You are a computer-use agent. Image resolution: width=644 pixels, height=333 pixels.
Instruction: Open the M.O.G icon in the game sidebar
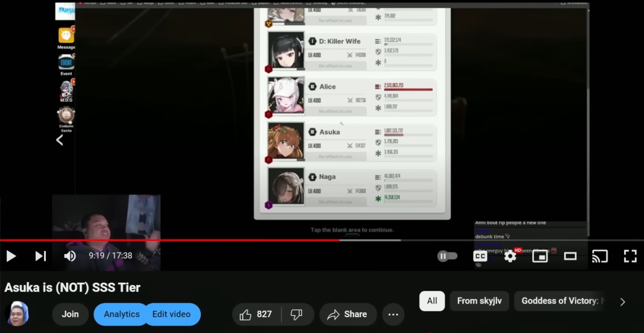[x=66, y=91]
